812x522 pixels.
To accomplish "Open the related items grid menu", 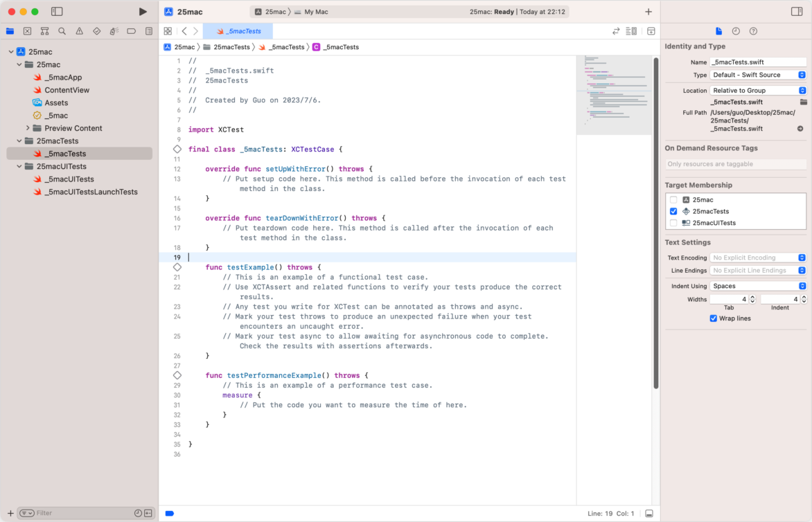I will (x=168, y=31).
